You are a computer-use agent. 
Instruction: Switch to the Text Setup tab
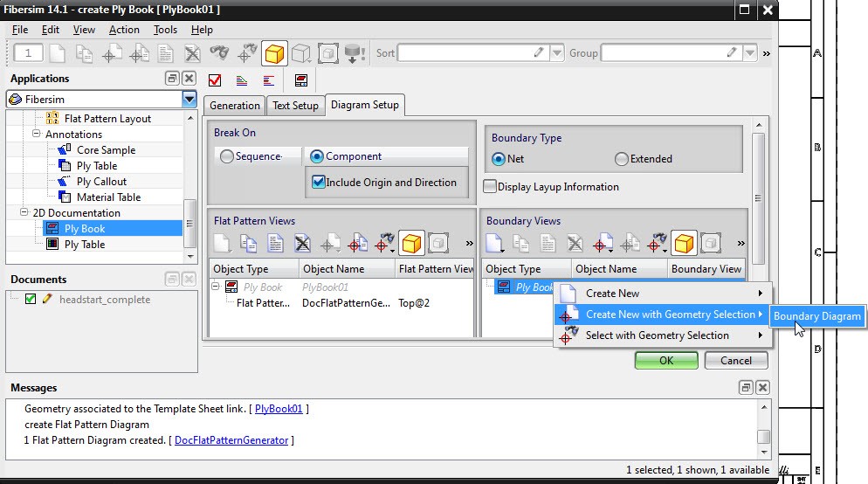295,106
